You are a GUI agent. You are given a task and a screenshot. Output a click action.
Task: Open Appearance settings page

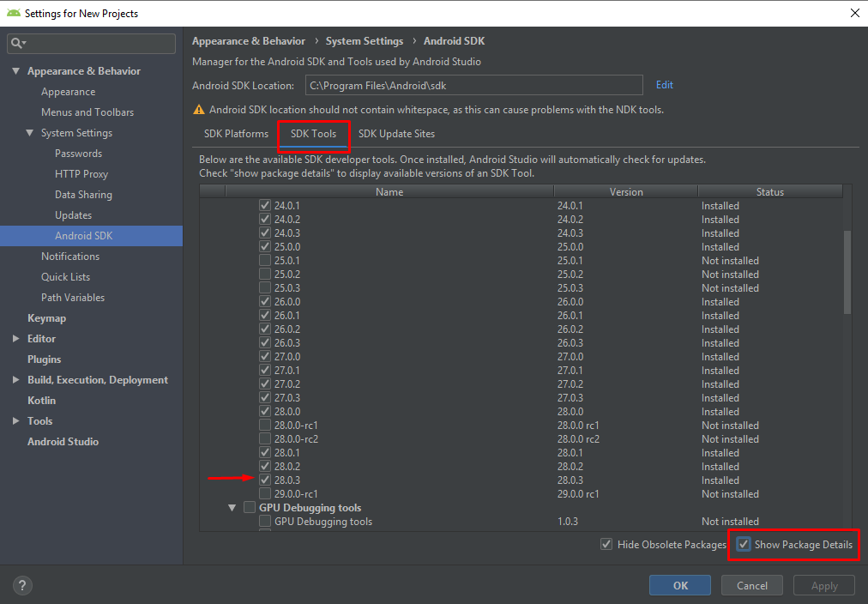click(x=68, y=92)
